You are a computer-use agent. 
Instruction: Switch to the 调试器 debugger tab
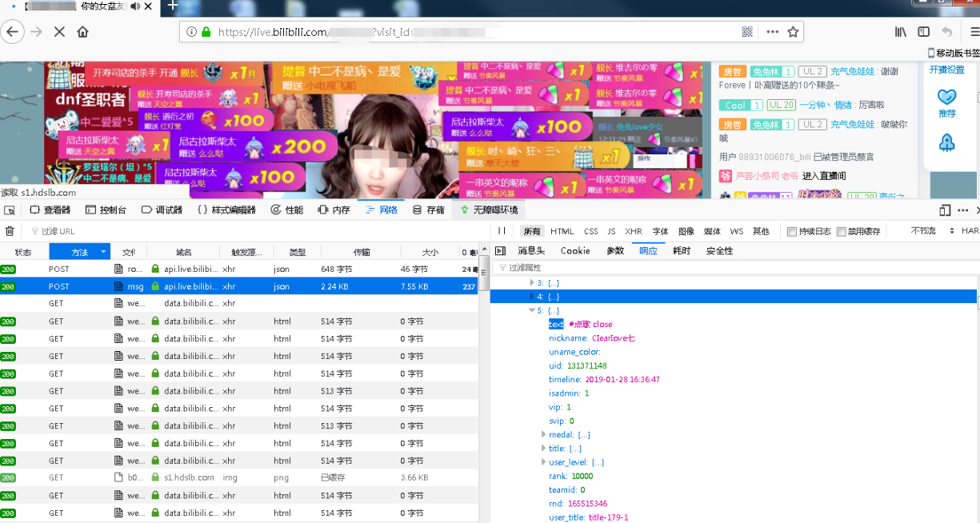point(162,210)
